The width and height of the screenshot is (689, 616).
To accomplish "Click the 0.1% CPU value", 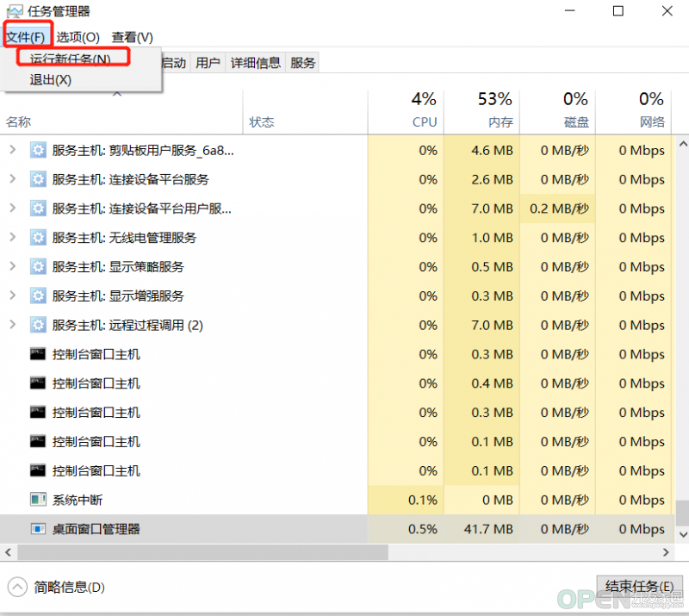I will pos(422,500).
